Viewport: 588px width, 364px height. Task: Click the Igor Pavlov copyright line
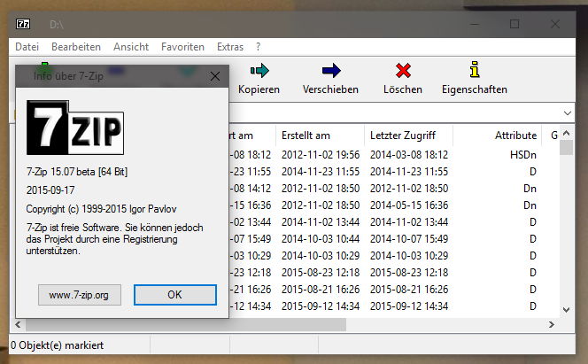coord(101,209)
